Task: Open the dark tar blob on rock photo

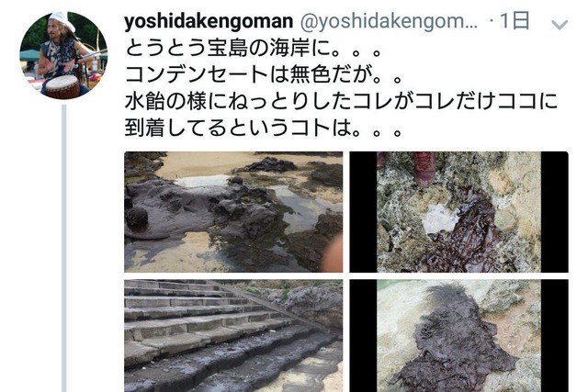Action: (x=458, y=335)
